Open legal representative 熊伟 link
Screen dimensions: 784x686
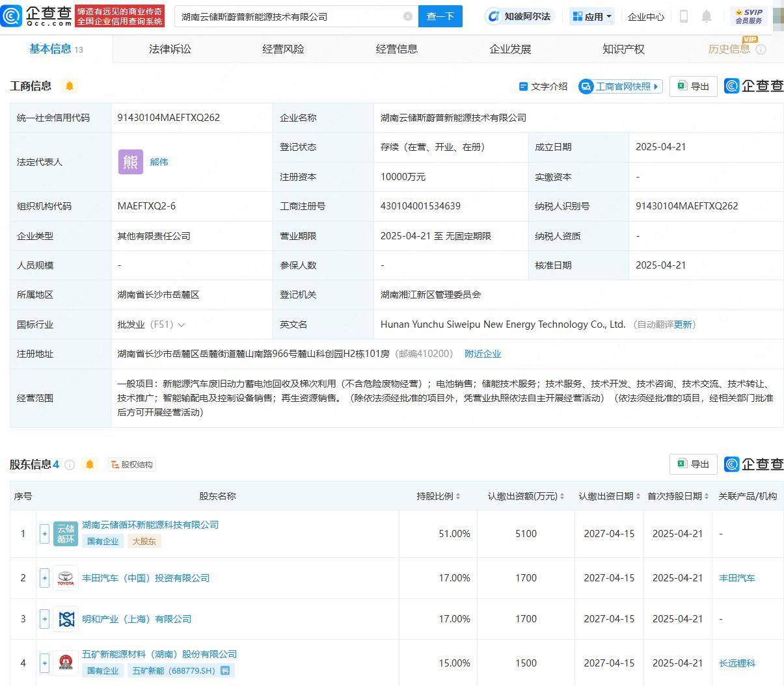point(159,162)
